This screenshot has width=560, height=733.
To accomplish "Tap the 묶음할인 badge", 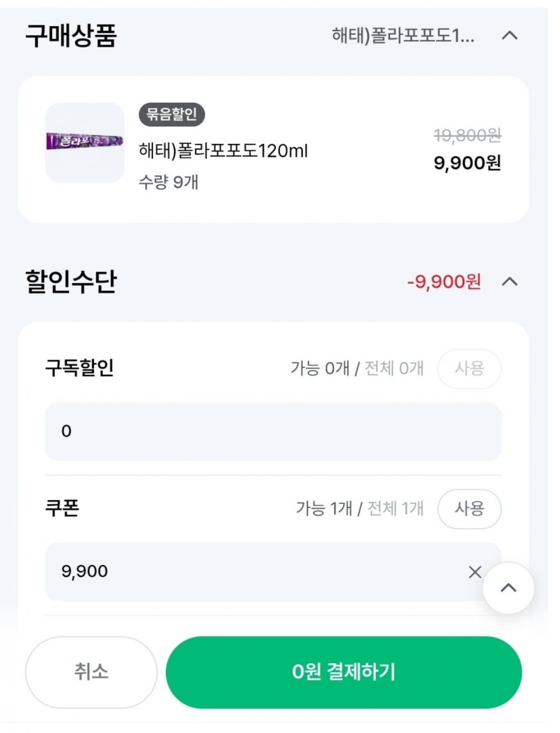I will pyautogui.click(x=171, y=115).
